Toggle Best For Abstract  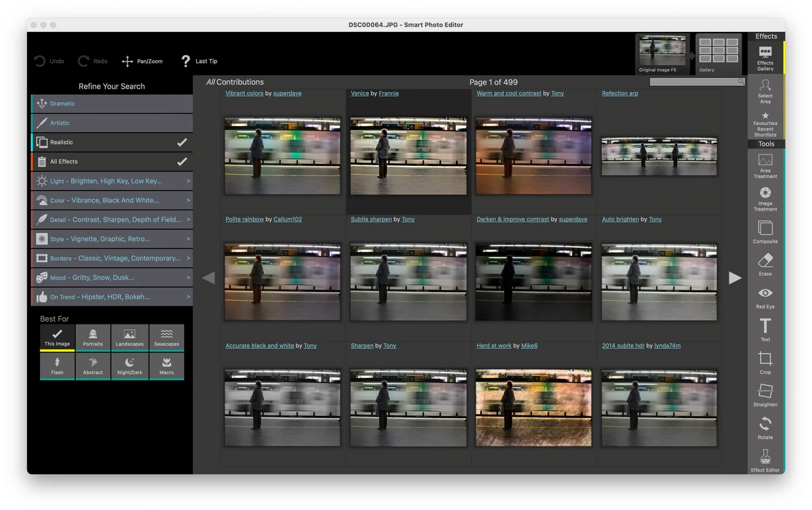[x=93, y=366]
